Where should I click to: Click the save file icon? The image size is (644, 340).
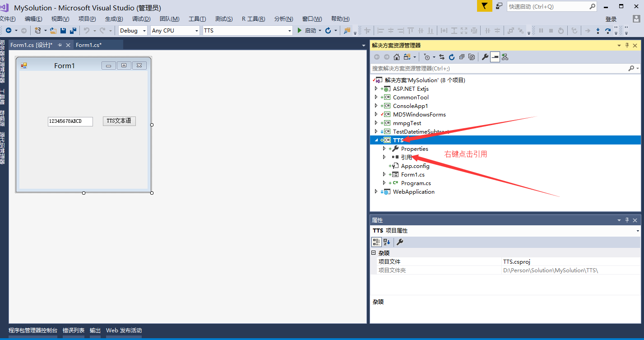tap(63, 30)
